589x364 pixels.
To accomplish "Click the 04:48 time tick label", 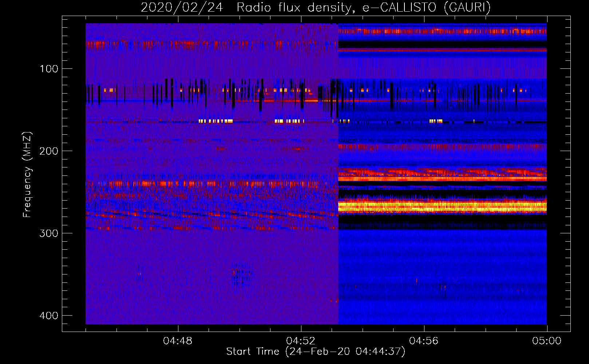I will pos(178,341).
